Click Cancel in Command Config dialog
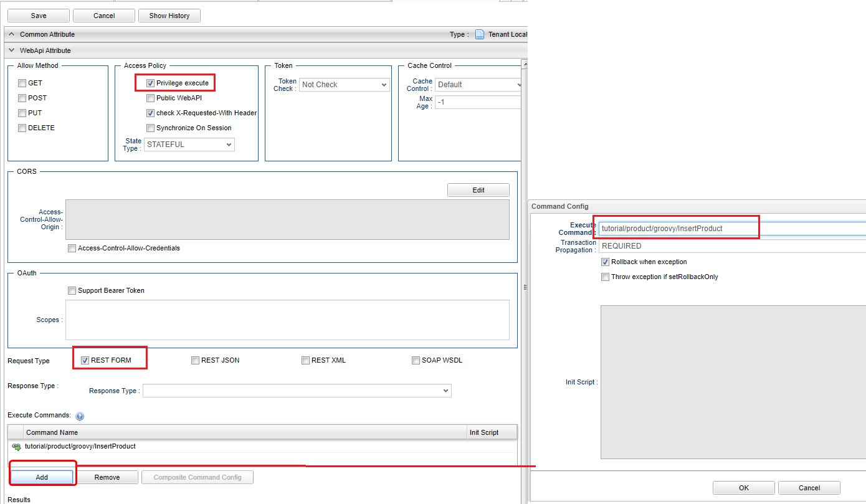 click(809, 488)
